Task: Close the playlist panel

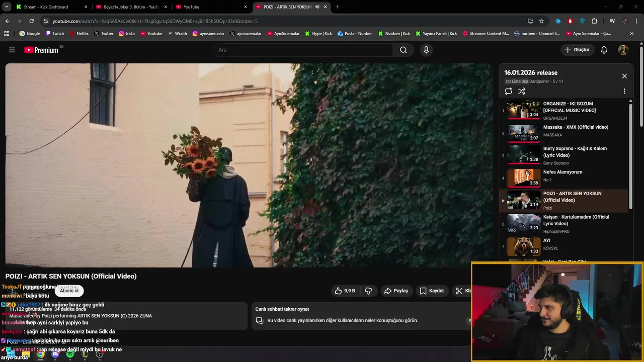Action: click(x=624, y=76)
